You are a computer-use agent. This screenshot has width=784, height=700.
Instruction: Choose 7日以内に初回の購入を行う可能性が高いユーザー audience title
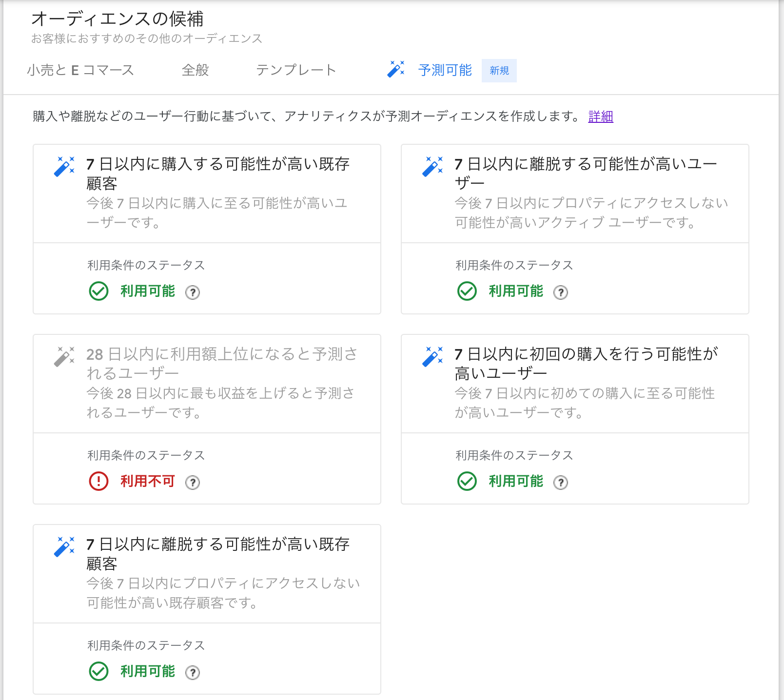point(586,363)
